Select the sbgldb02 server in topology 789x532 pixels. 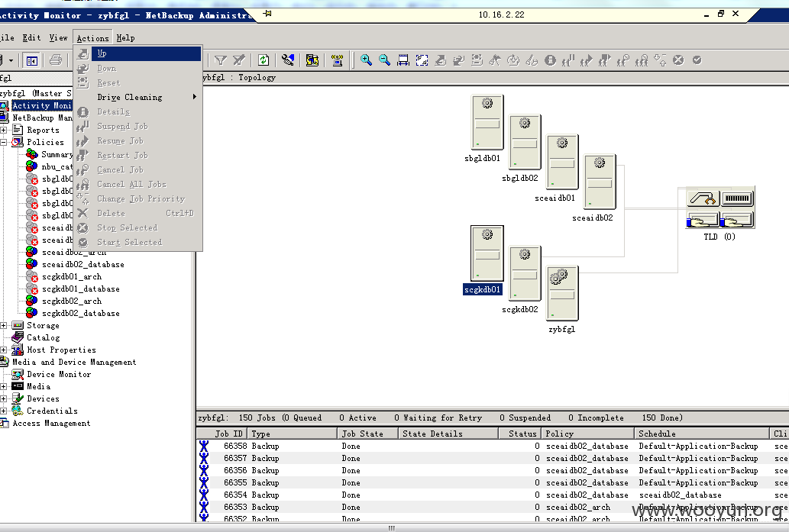pyautogui.click(x=524, y=142)
